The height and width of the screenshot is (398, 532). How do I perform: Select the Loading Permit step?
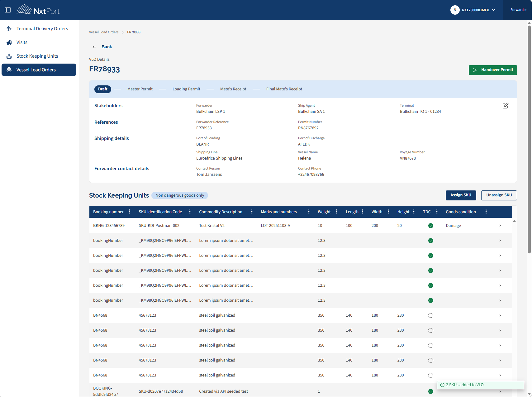[x=186, y=89]
